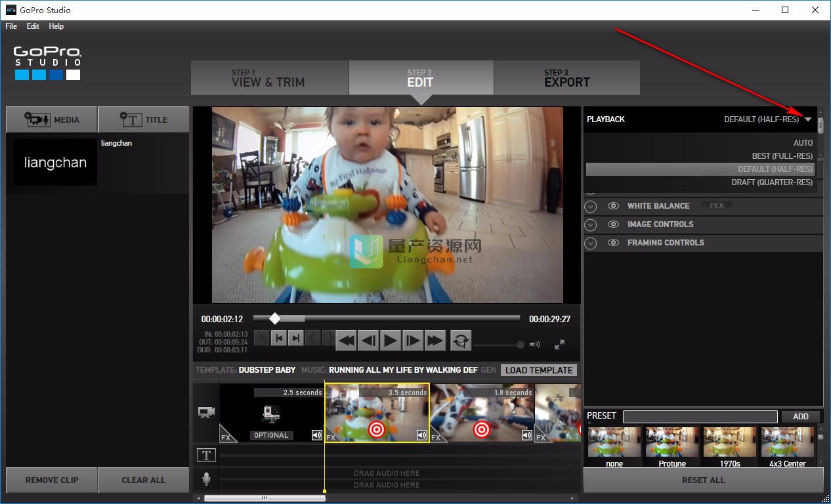Toggle Framing Controls eye visibility
This screenshot has height=504, width=831.
click(x=613, y=243)
